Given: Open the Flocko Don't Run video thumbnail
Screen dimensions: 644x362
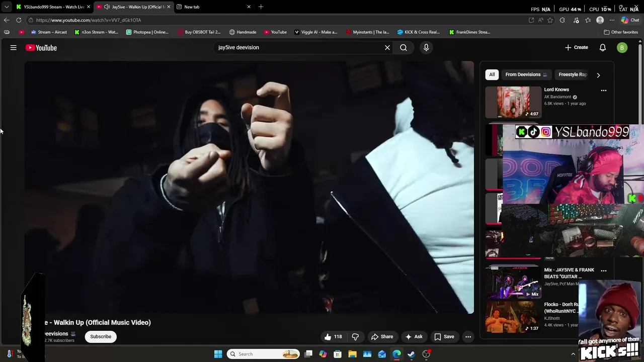Looking at the screenshot, I should pos(513,317).
